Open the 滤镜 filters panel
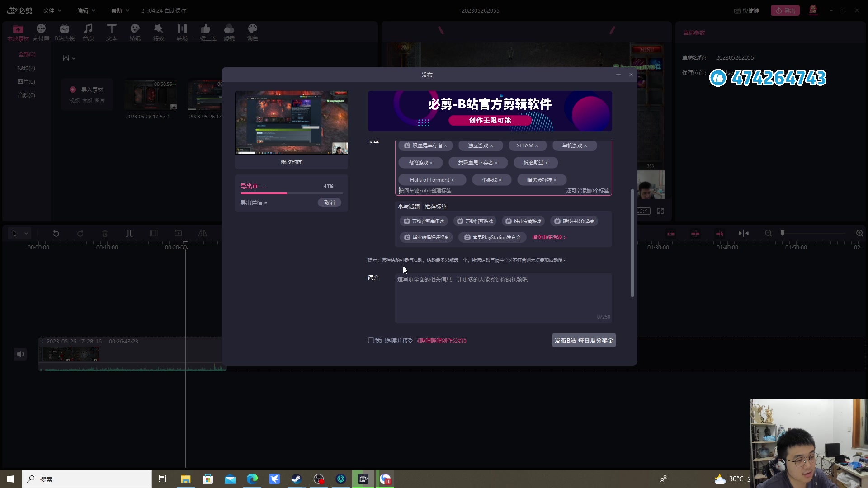This screenshot has width=868, height=488. tap(229, 33)
